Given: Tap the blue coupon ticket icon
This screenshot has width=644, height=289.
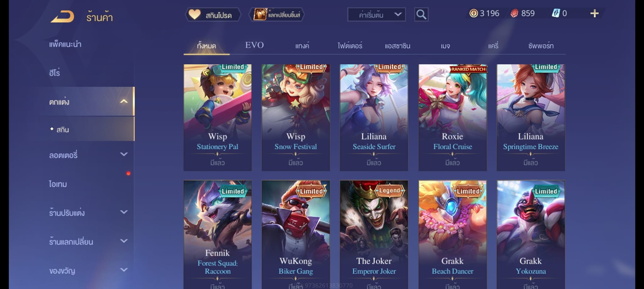Looking at the screenshot, I should click(556, 13).
